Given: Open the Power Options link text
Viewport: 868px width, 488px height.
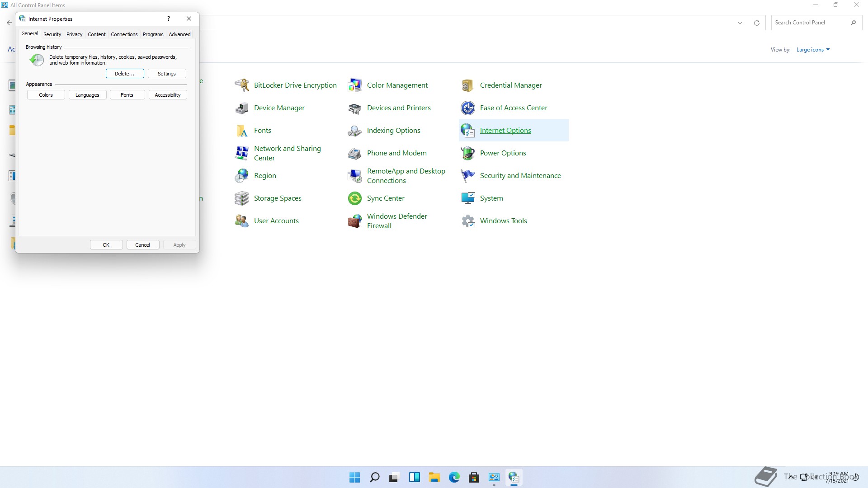Looking at the screenshot, I should point(503,153).
